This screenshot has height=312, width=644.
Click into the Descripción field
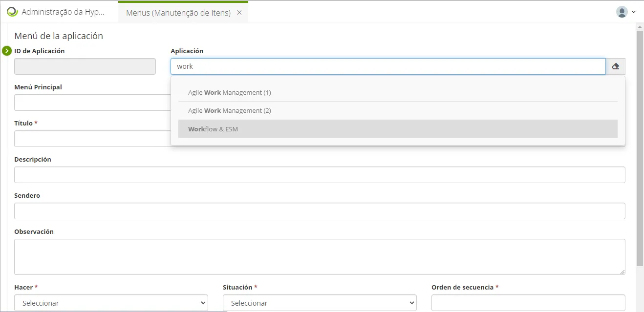click(320, 175)
